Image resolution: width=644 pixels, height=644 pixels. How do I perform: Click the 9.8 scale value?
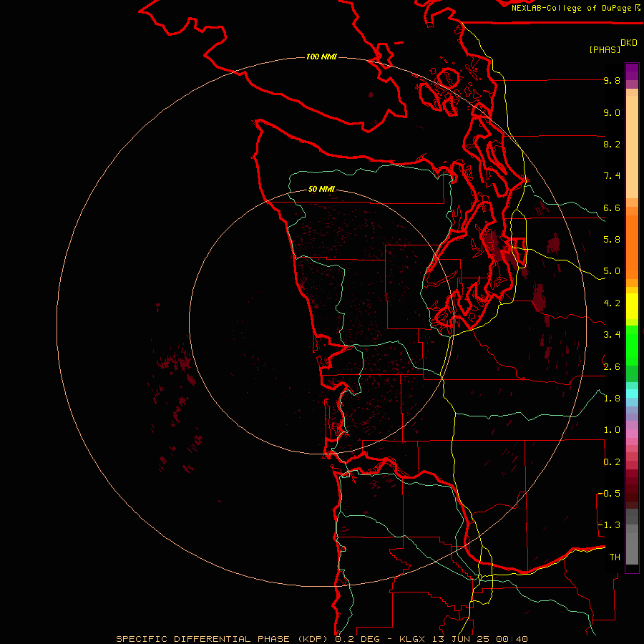[612, 80]
